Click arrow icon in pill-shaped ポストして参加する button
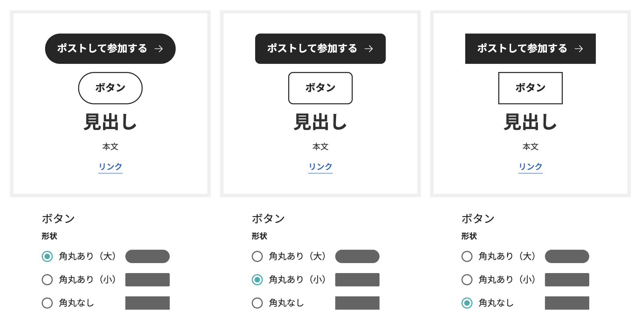Image resolution: width=644 pixels, height=331 pixels. (x=159, y=49)
